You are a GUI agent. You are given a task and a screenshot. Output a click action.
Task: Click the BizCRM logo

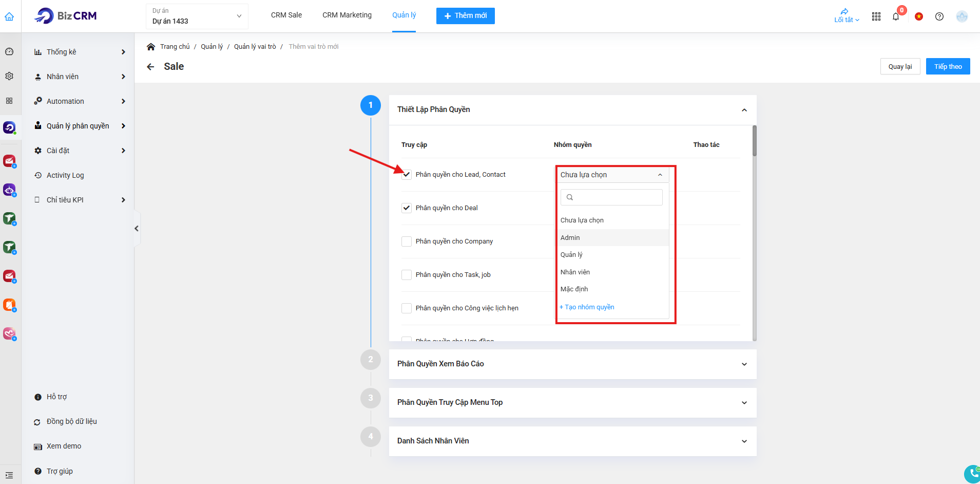[65, 16]
